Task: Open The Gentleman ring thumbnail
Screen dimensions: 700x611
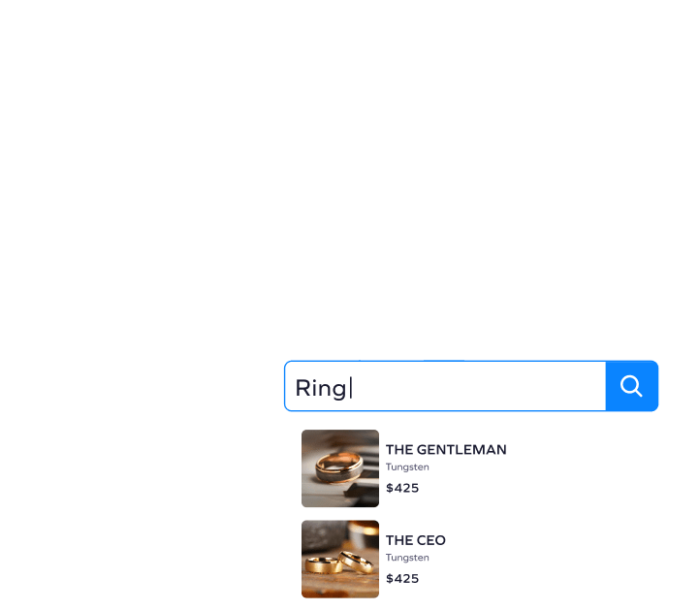Action: 340,468
